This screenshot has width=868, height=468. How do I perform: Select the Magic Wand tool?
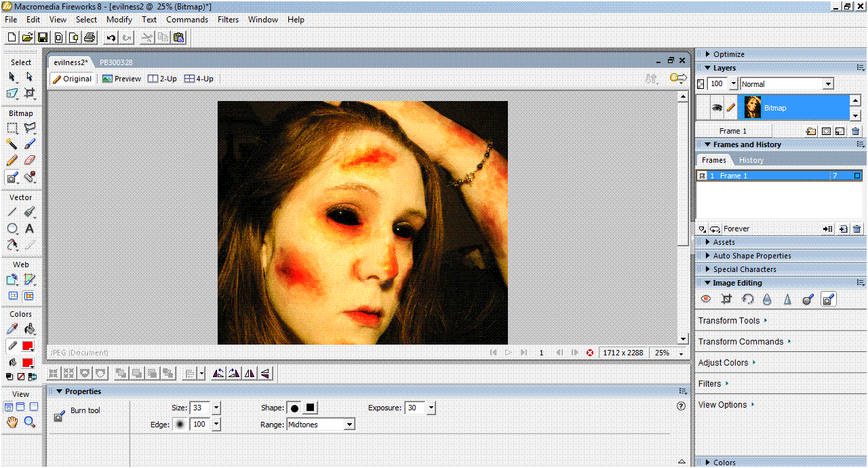tap(12, 144)
